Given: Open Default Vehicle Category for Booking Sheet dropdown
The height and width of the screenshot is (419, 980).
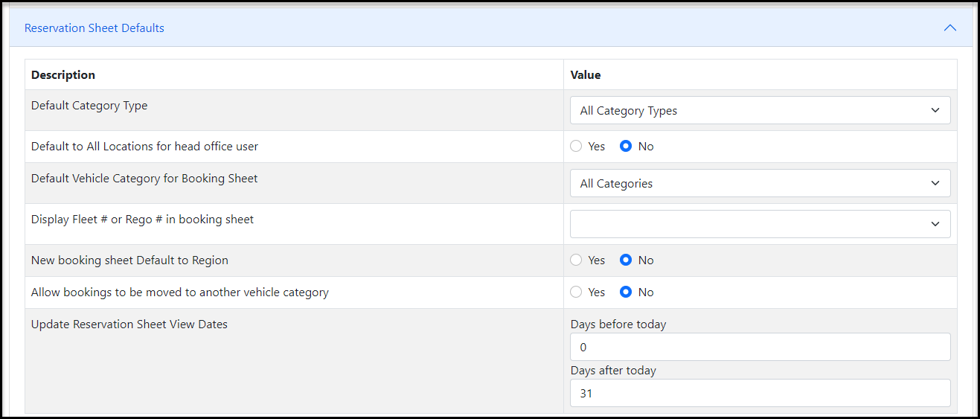Looking at the screenshot, I should (760, 183).
